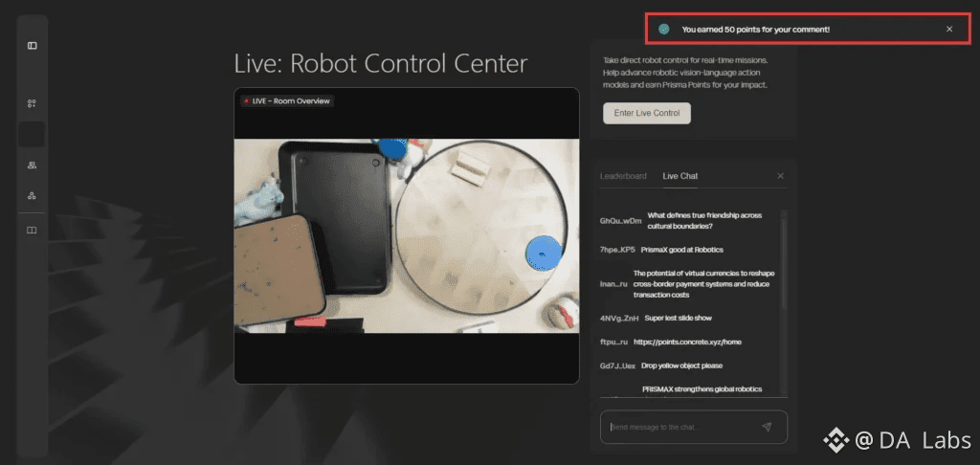
Task: Click the 'Live: Robot Control Center' heading
Action: click(x=381, y=64)
